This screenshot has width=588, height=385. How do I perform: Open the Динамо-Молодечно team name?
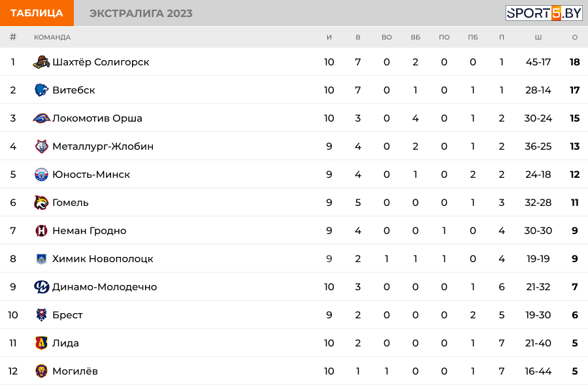coord(105,287)
